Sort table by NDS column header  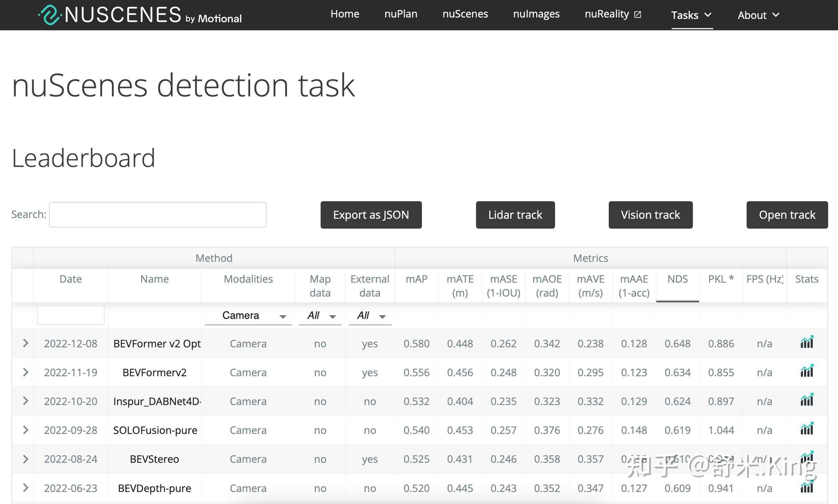click(x=677, y=279)
